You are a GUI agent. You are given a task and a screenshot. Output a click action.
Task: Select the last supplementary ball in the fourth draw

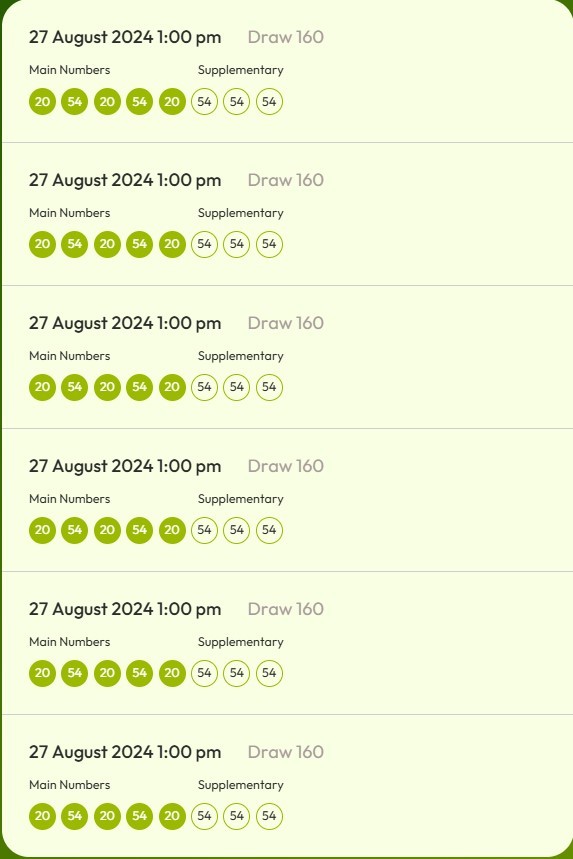coord(269,530)
